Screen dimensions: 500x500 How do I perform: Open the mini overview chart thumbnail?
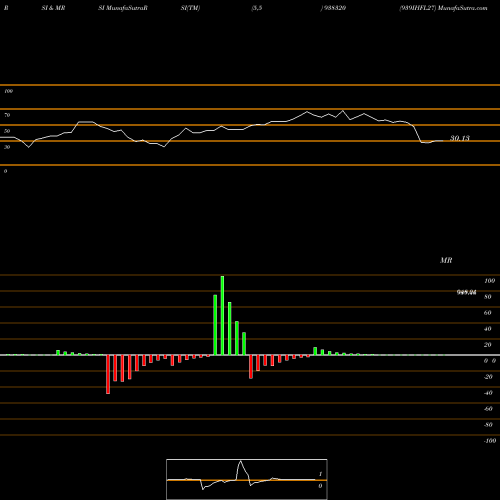[247, 479]
